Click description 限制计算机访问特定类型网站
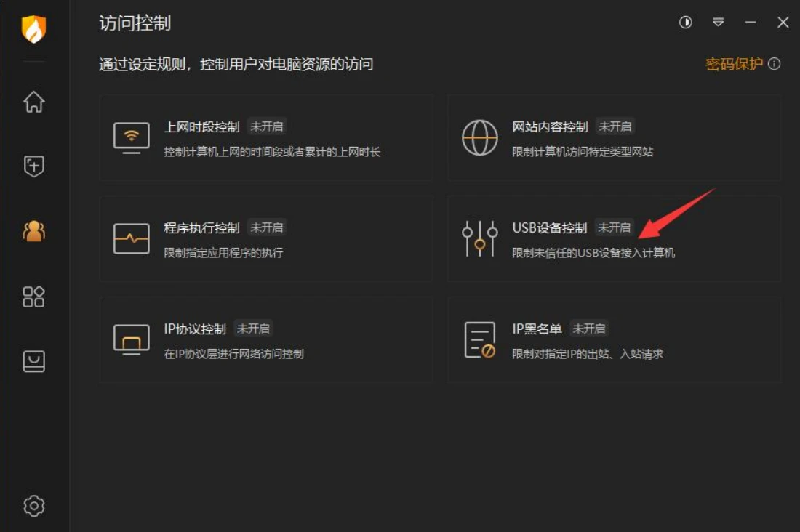The image size is (800, 532). (x=583, y=151)
